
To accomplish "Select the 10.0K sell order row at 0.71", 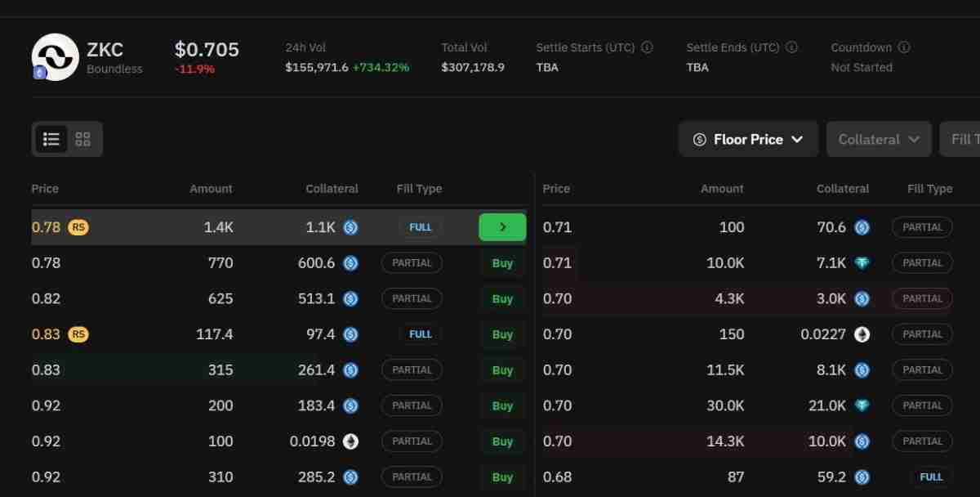I will tap(735, 263).
